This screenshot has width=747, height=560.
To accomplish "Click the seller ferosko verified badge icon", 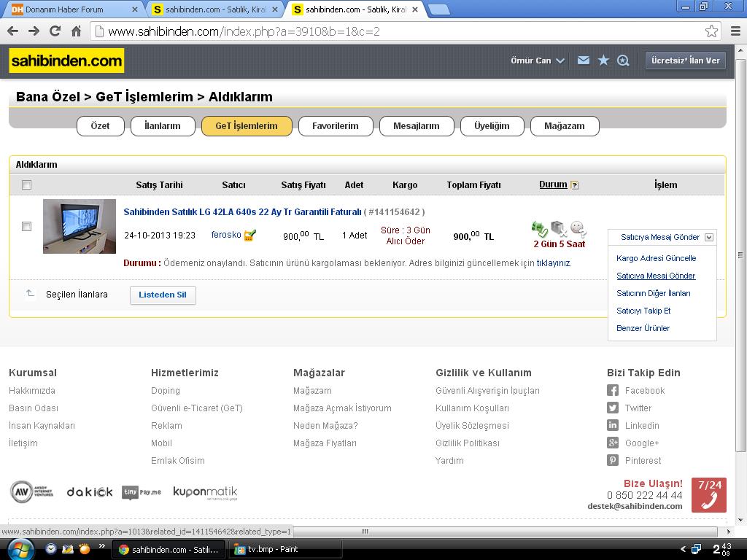I will pyautogui.click(x=250, y=236).
